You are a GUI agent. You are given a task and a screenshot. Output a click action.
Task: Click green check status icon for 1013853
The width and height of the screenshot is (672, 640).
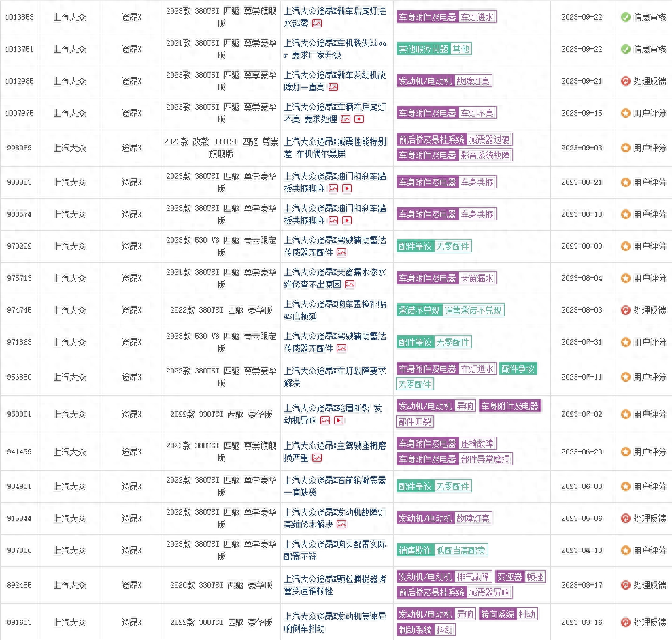(x=625, y=17)
